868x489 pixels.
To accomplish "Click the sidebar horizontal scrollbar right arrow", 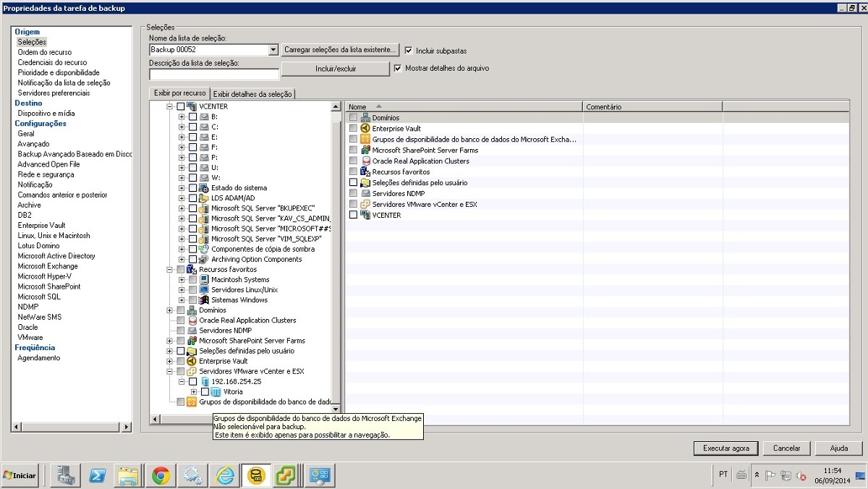I will [x=127, y=428].
